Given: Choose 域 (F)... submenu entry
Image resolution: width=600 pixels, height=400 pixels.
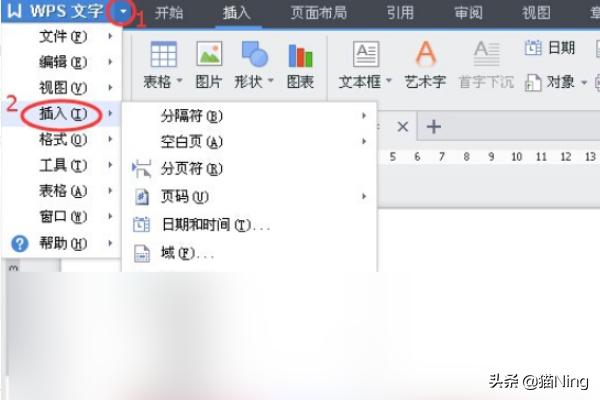Looking at the screenshot, I should click(249, 253).
